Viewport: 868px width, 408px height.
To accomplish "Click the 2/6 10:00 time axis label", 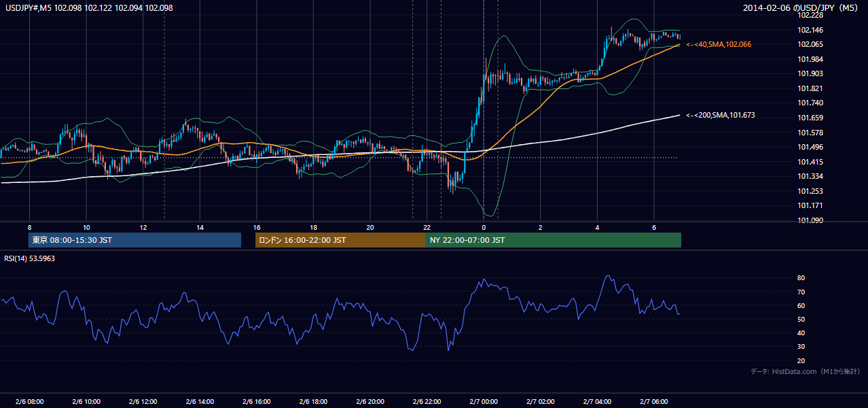I will click(x=86, y=401).
